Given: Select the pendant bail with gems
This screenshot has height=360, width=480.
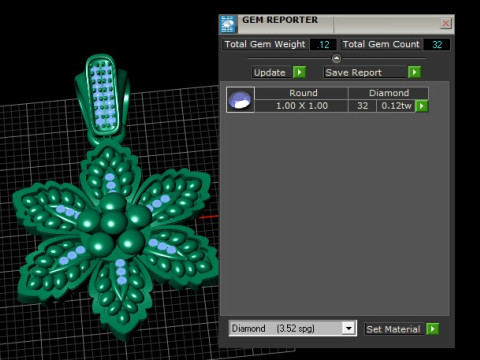Looking at the screenshot, I should click(103, 98).
